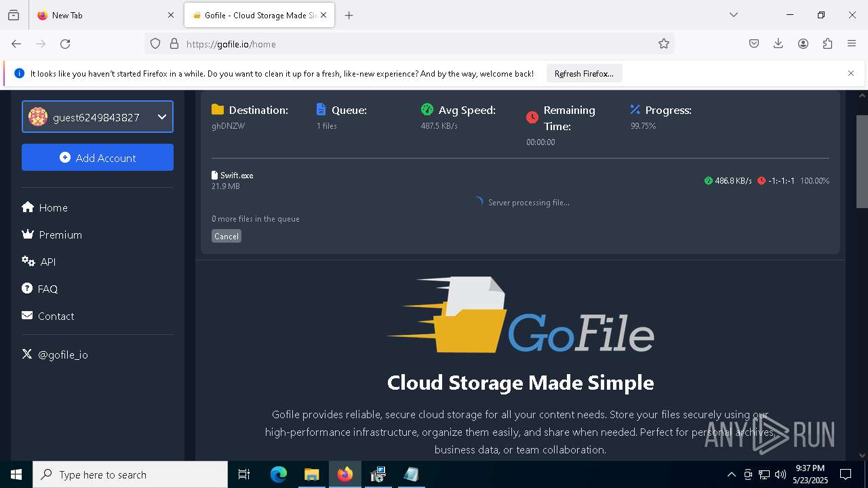Viewport: 868px width, 488px height.
Task: Show hidden system tray icons
Action: point(731,474)
